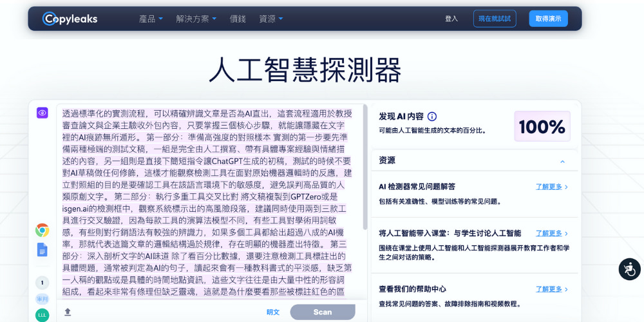Click 登入 to log in

click(x=451, y=19)
